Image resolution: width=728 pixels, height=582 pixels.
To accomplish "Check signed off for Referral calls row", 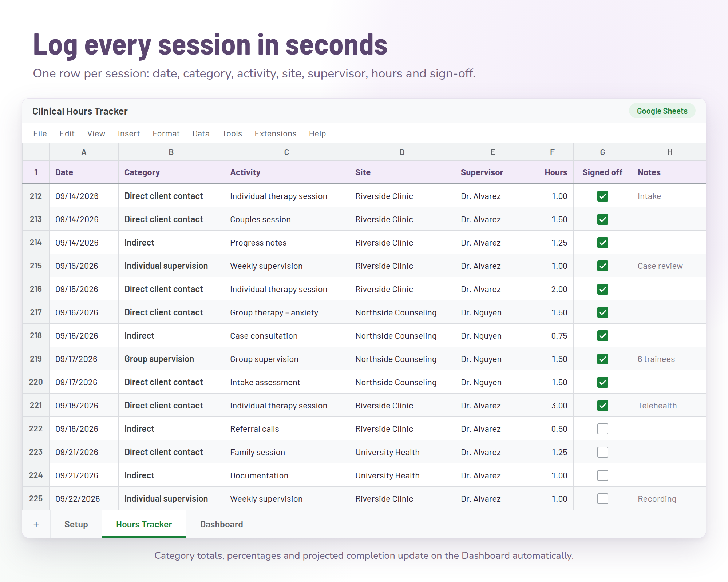I will tap(603, 429).
